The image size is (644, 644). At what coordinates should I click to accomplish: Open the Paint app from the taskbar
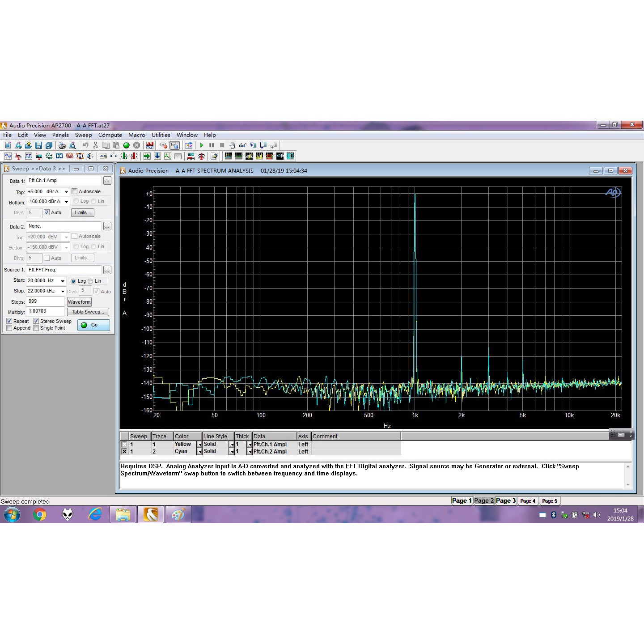click(x=178, y=515)
